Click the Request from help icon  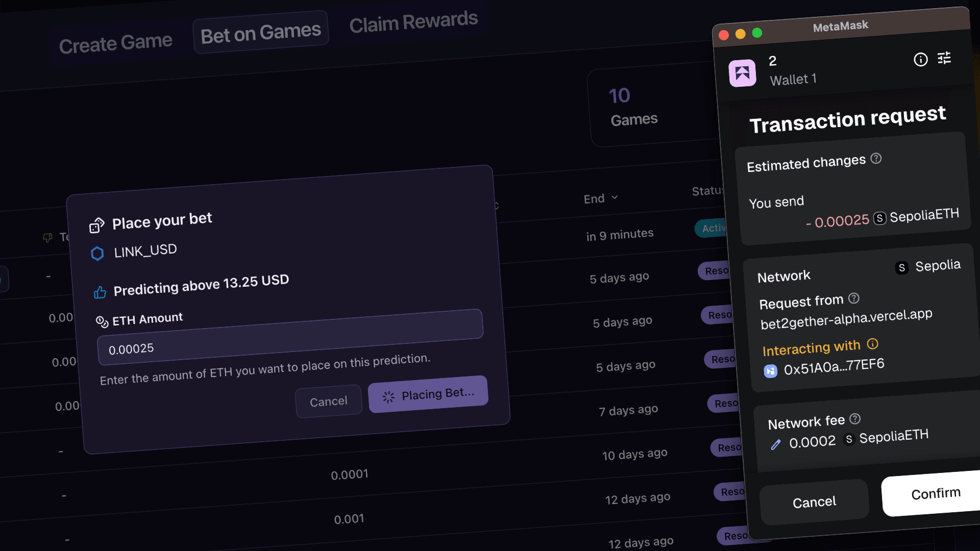(x=854, y=298)
